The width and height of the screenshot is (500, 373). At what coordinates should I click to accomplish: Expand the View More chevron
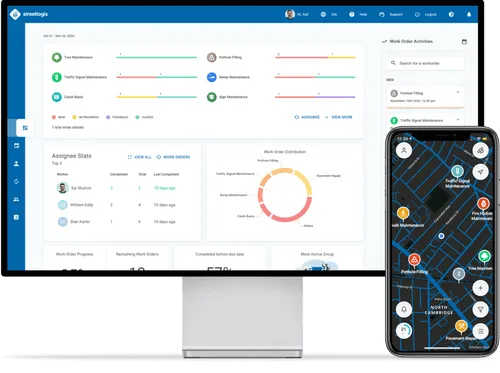[327, 117]
